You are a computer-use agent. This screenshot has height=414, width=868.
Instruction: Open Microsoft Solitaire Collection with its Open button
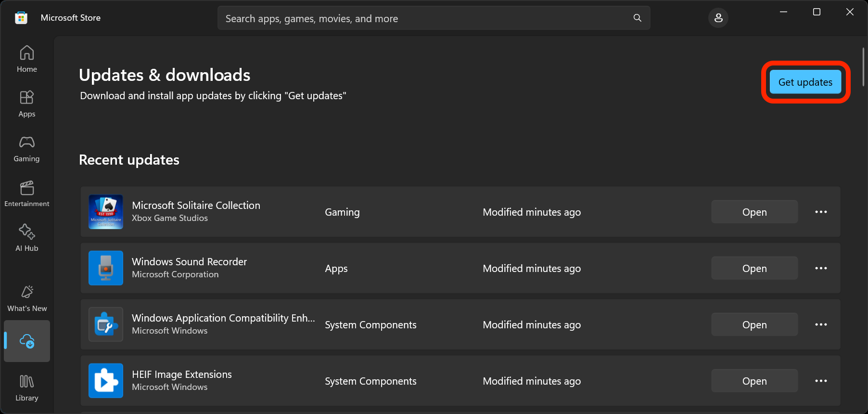(x=754, y=212)
